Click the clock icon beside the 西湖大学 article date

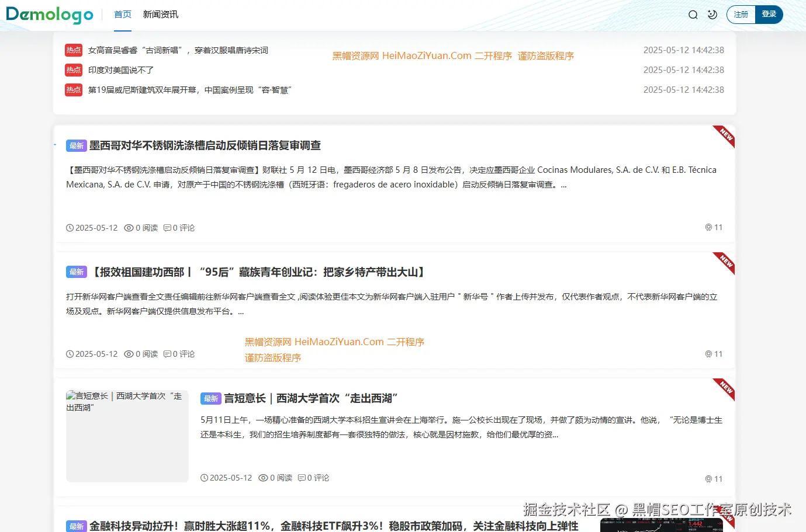[x=204, y=478]
